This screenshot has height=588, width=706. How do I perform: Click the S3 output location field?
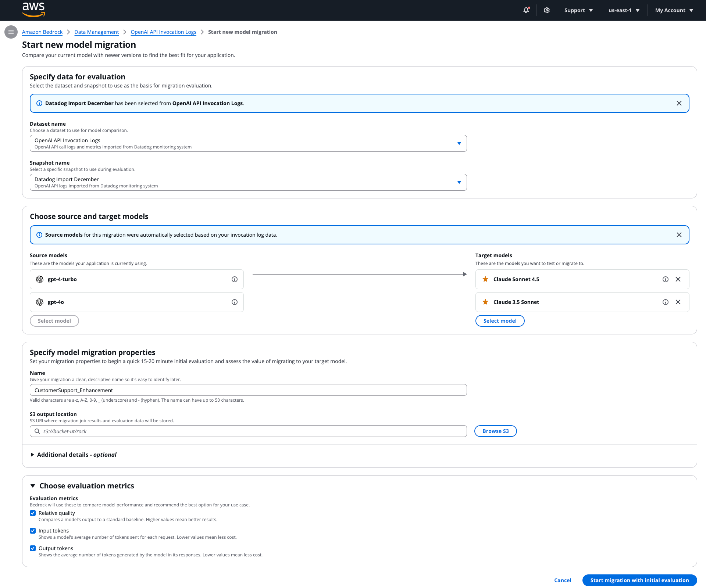click(x=248, y=431)
